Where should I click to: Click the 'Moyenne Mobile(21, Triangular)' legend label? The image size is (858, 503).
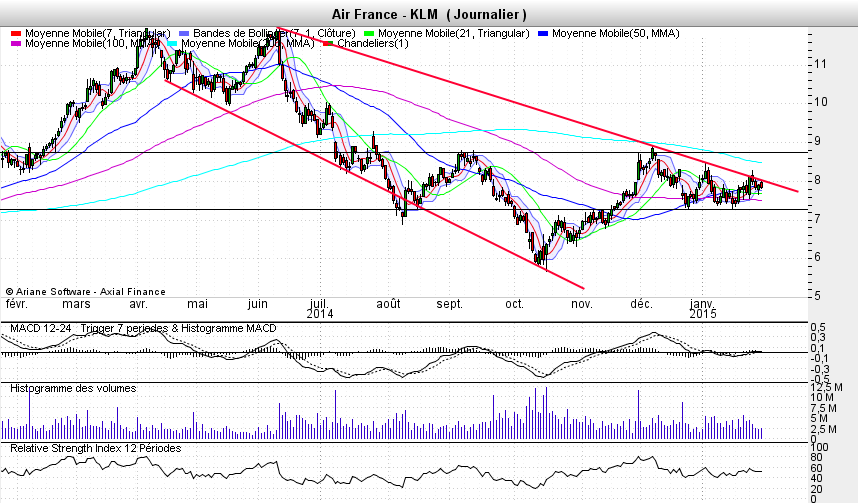point(454,33)
